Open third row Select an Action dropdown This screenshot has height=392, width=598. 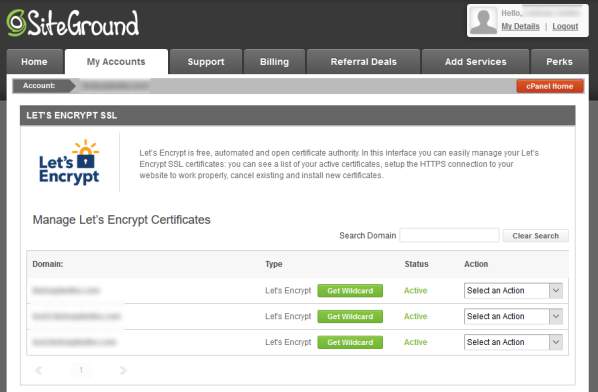513,342
